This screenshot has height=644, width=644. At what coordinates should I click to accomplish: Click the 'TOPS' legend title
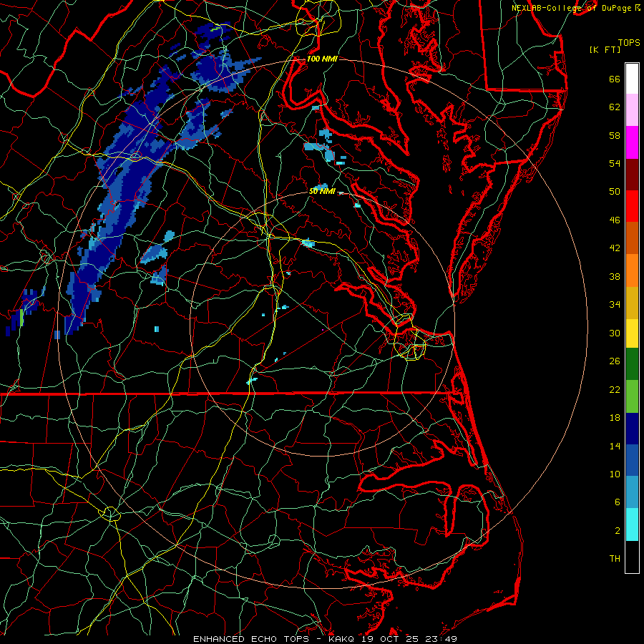pyautogui.click(x=629, y=43)
